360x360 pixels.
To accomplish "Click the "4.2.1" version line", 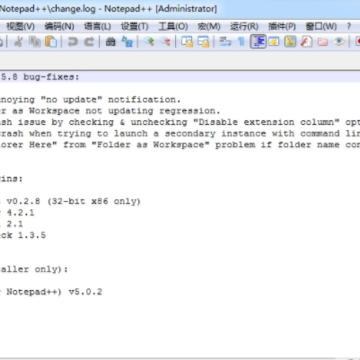I will tap(17, 213).
